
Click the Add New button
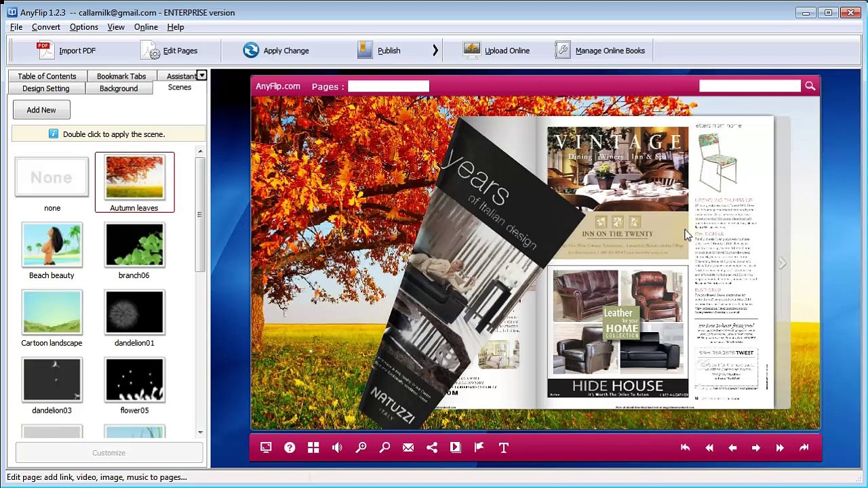(x=41, y=110)
